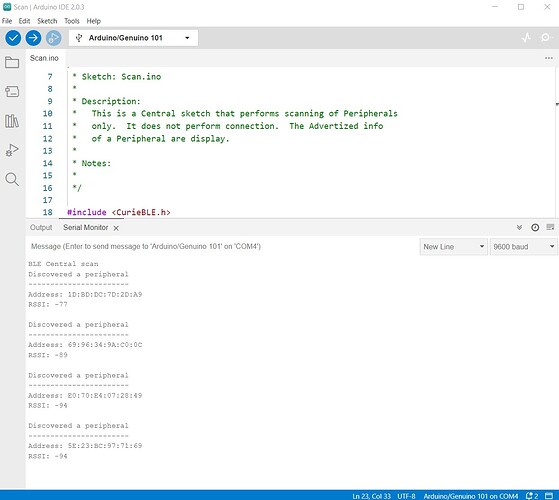
Task: Open the Tools menu
Action: [72, 21]
